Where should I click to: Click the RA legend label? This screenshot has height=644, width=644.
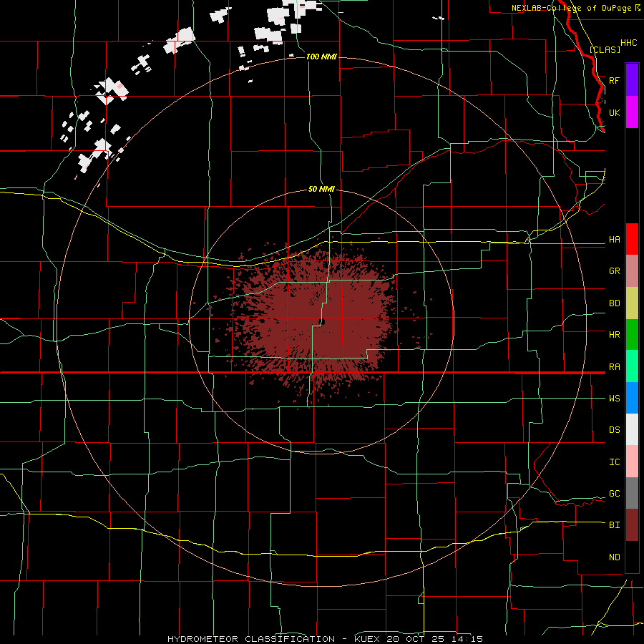pos(614,366)
